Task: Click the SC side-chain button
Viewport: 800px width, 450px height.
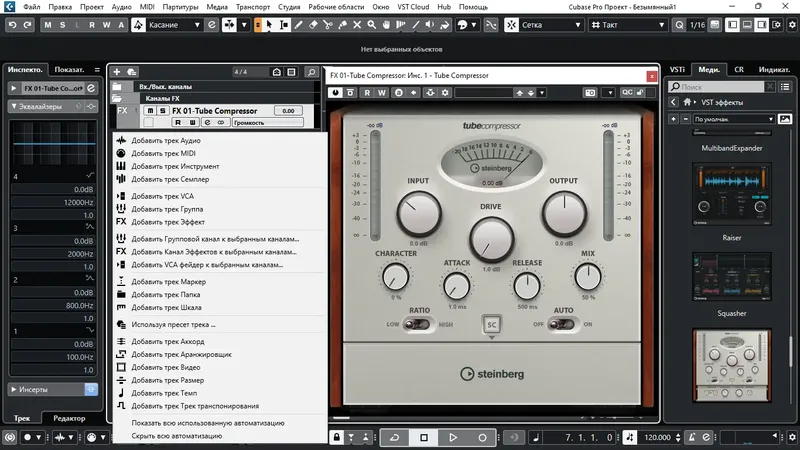Action: [490, 324]
